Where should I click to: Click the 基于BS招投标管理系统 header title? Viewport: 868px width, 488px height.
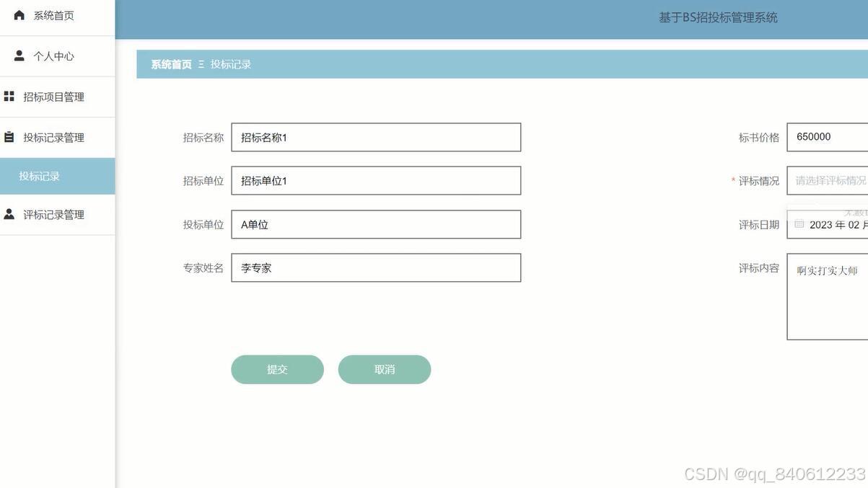(718, 17)
